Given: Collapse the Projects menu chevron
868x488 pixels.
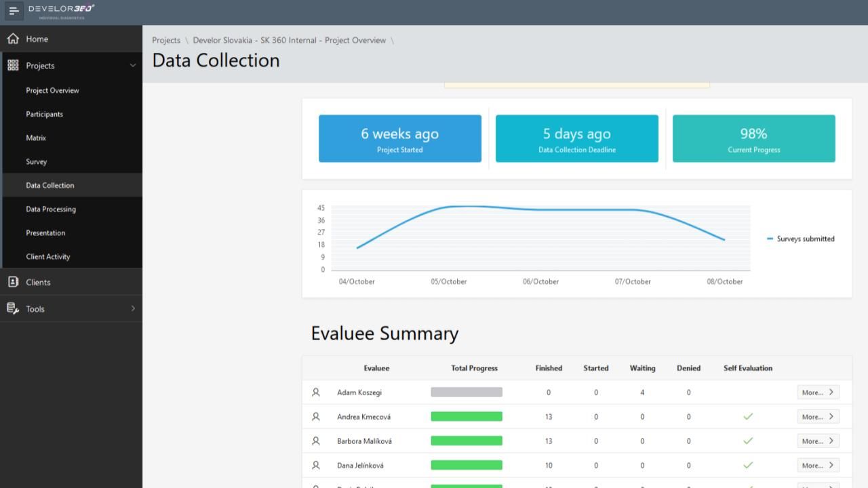Looking at the screenshot, I should 132,66.
